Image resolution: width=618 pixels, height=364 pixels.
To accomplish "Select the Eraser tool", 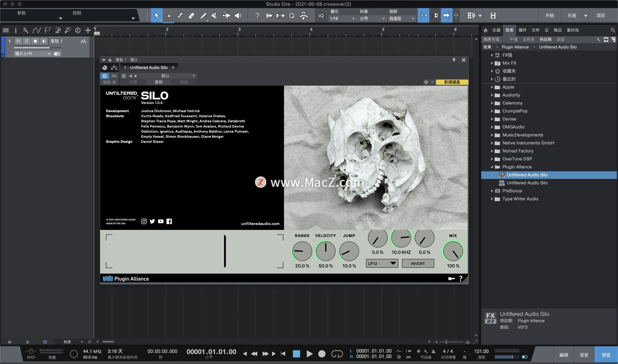I will (x=192, y=15).
